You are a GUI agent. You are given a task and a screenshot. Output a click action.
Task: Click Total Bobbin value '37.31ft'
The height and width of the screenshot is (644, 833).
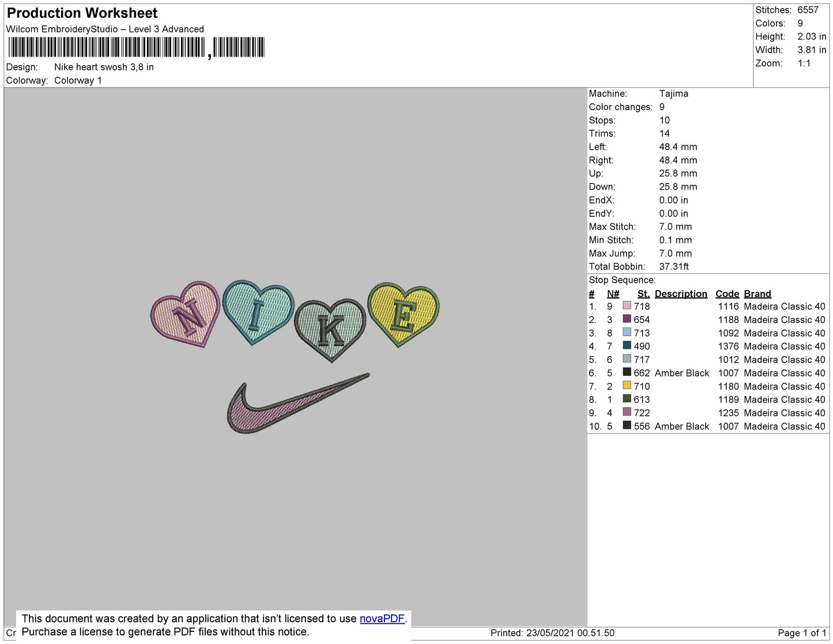[x=674, y=266]
